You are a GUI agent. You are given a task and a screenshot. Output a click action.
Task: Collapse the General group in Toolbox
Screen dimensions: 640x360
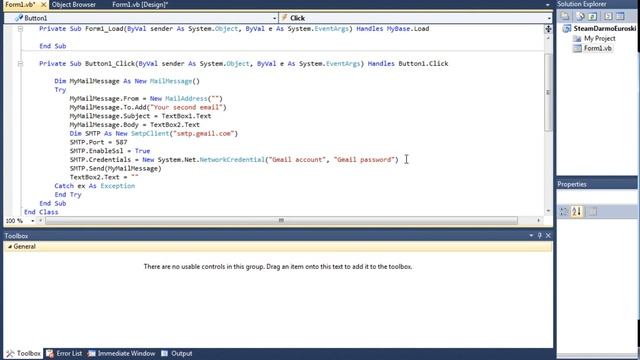pos(10,247)
